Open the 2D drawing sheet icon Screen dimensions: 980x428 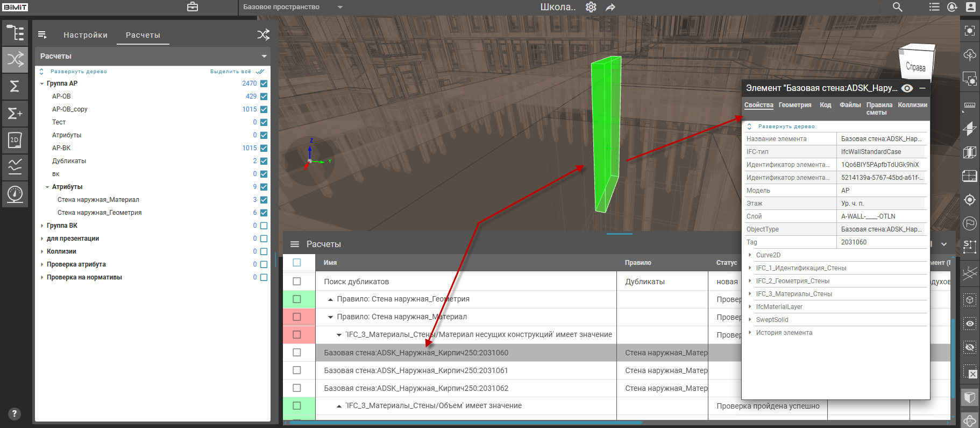tap(15, 140)
